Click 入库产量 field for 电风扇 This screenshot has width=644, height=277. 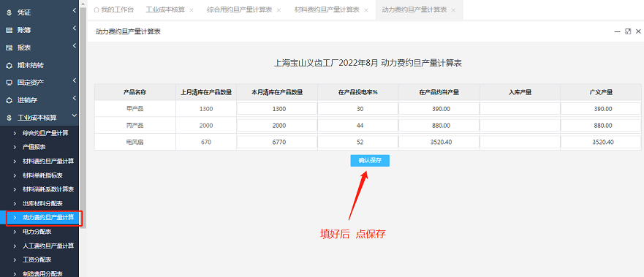(x=520, y=142)
